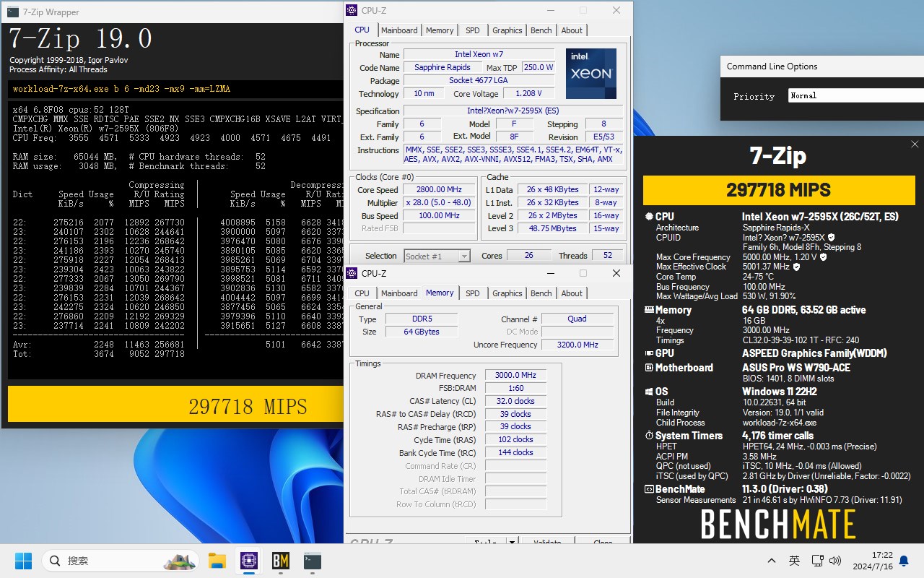This screenshot has height=578, width=924.
Task: Open File Explorer from the taskbar
Action: click(217, 561)
